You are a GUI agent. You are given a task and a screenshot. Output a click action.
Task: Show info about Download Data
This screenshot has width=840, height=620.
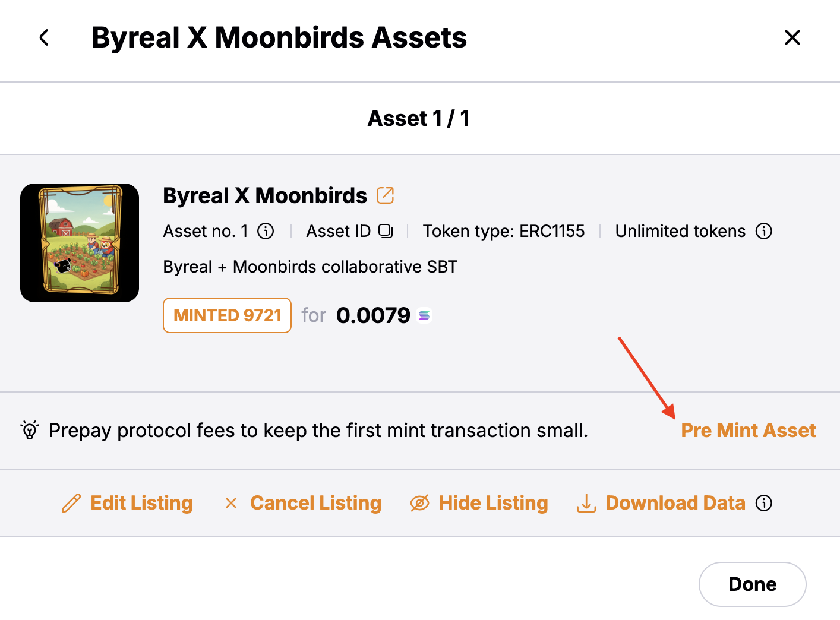point(764,503)
